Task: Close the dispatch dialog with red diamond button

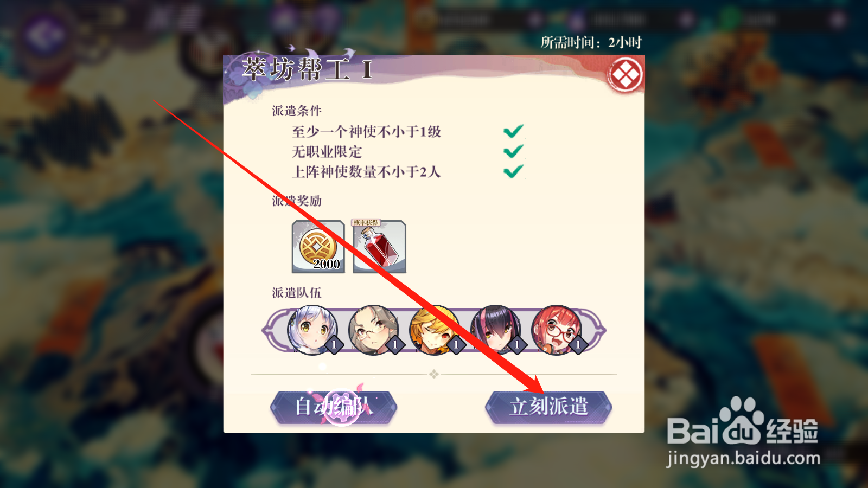Action: coord(625,74)
